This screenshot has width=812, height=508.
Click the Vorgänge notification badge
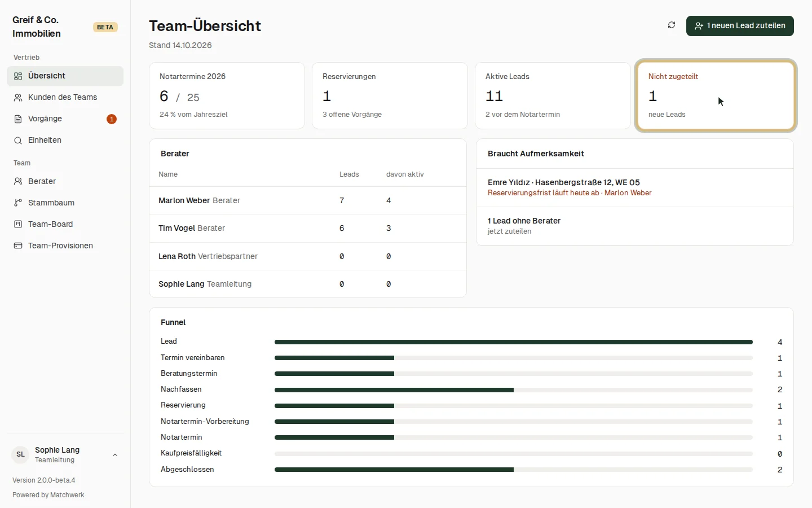point(112,119)
